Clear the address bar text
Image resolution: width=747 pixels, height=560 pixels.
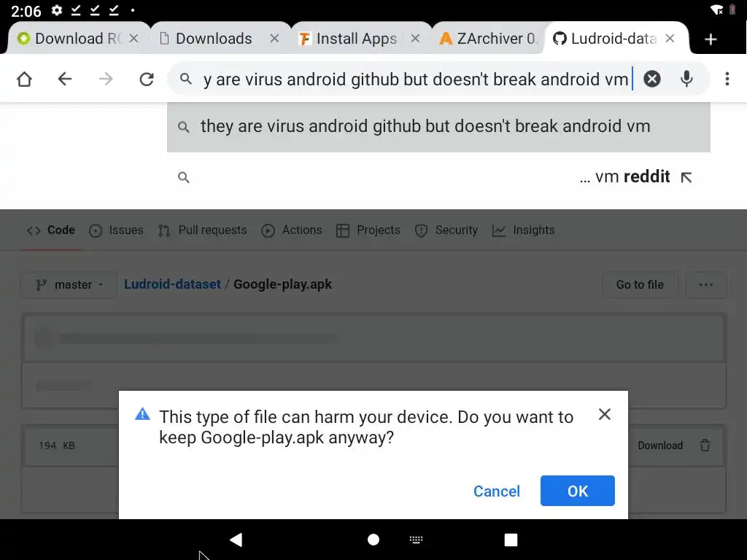[x=652, y=79]
